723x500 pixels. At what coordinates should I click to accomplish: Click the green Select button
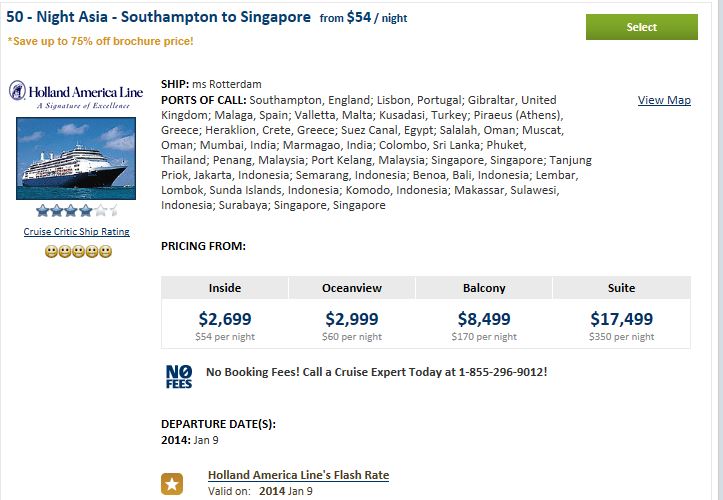coord(641,27)
